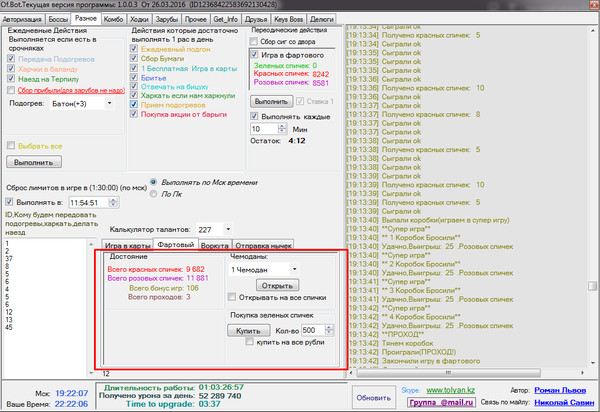
Task: Enable Сбор прибыли checkbox
Action: [x=11, y=90]
